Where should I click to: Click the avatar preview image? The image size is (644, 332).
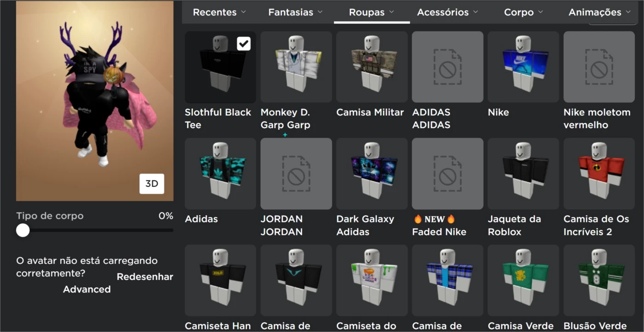pyautogui.click(x=95, y=101)
